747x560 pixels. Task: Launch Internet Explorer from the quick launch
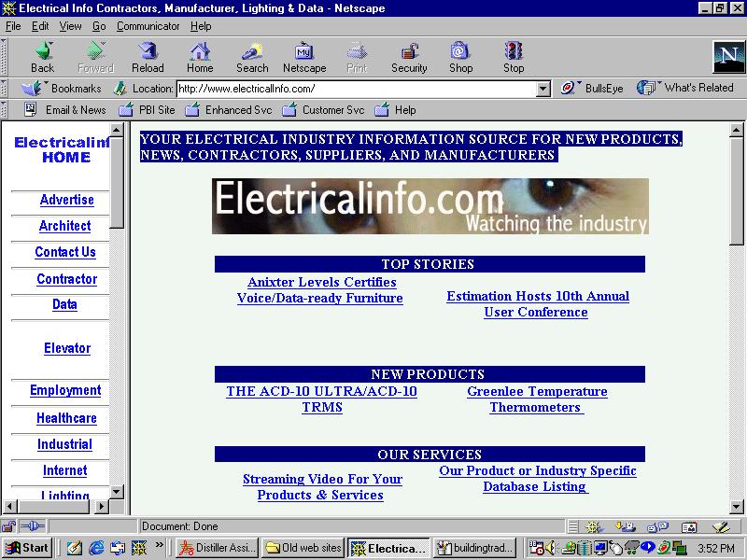pyautogui.click(x=96, y=548)
